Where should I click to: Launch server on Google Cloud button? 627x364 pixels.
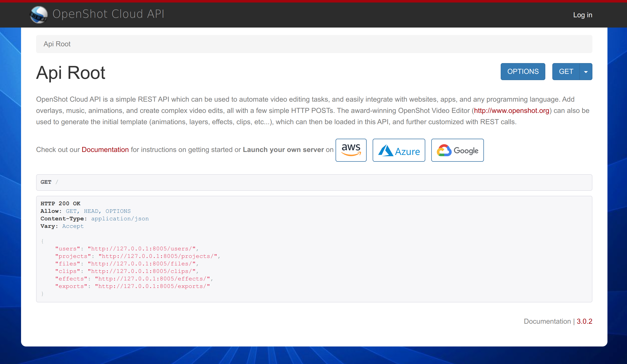457,150
